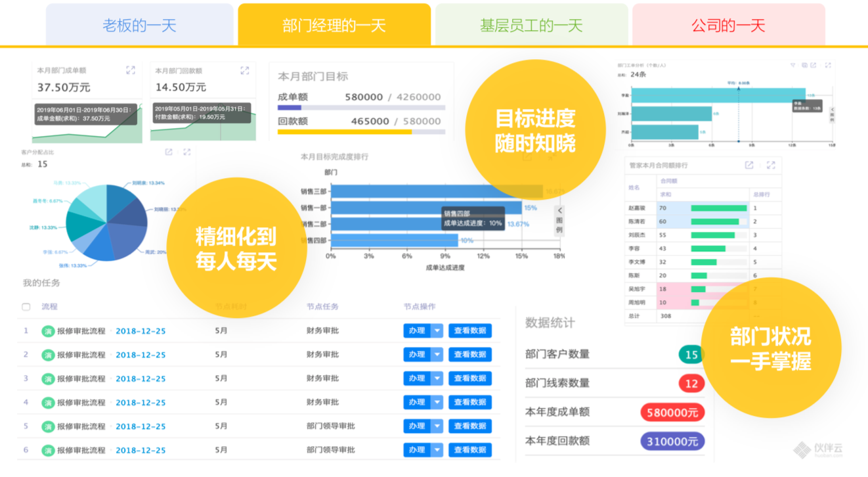Expand 图例 legend on 本月目标完成度排行 chart
Screen dimensions: 868x477
coord(559,220)
